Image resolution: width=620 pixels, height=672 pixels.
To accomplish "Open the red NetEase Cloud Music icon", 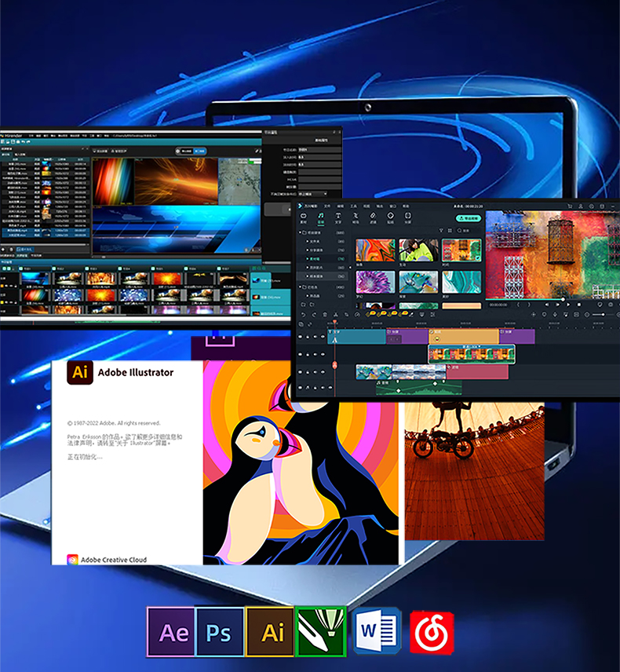I will point(432,633).
